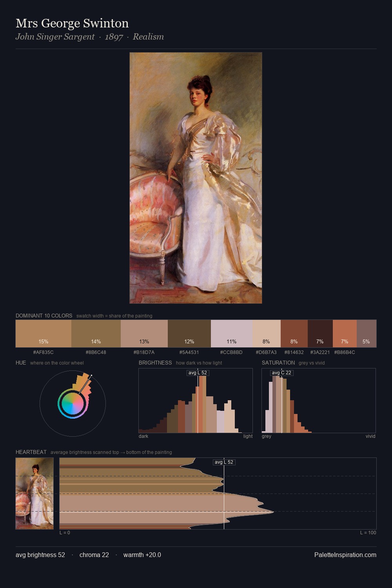Click the Saturation histogram chart
392x588 pixels.
click(319, 401)
